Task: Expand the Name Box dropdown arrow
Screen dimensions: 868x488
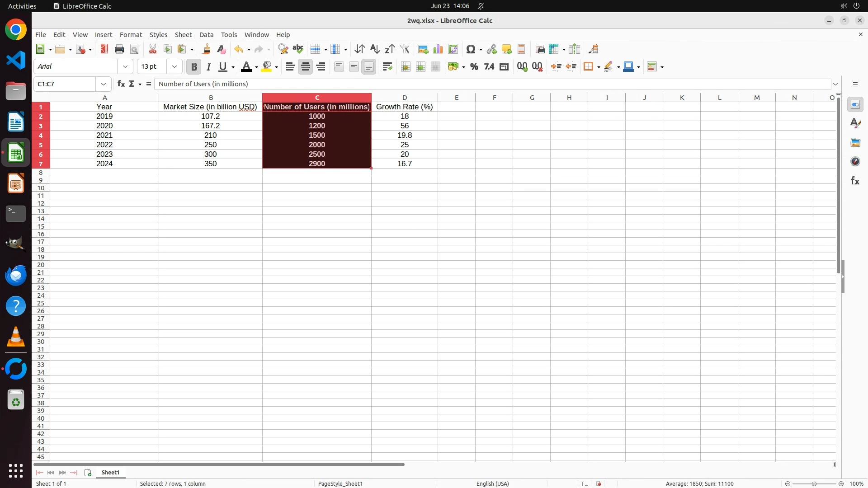Action: (x=104, y=84)
